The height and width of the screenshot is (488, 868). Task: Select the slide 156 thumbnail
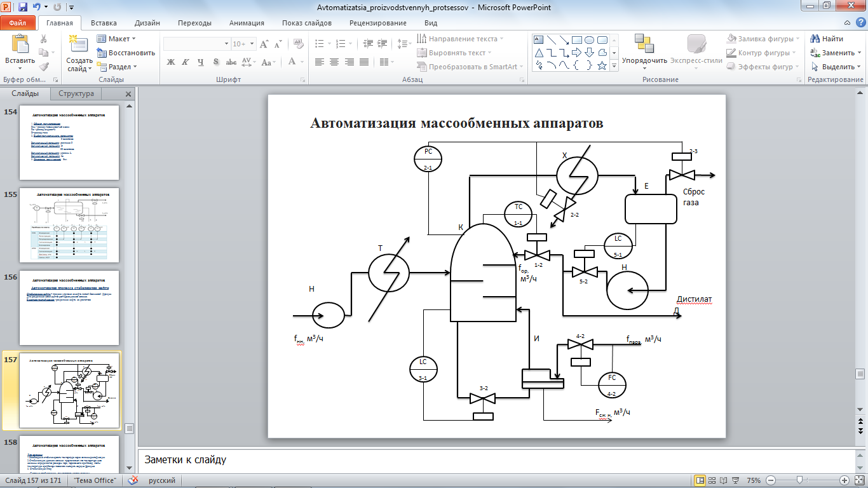tap(69, 308)
